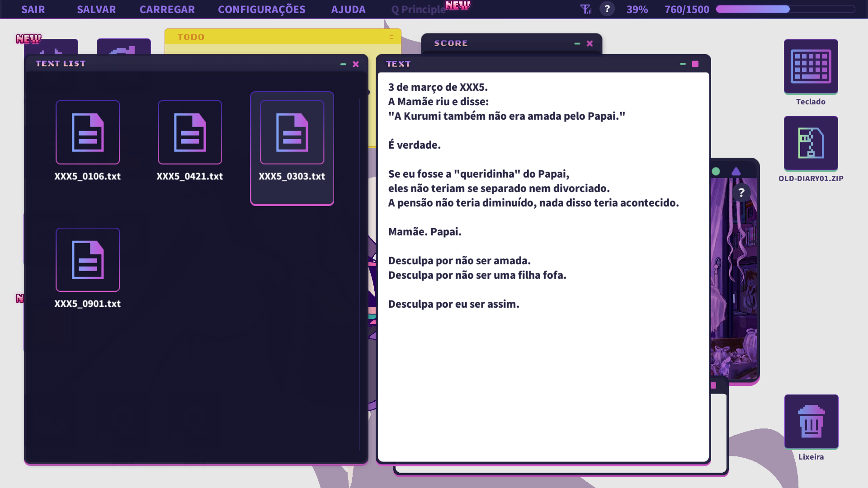Click the SAIR menu item
This screenshot has width=868, height=488.
[x=33, y=9]
